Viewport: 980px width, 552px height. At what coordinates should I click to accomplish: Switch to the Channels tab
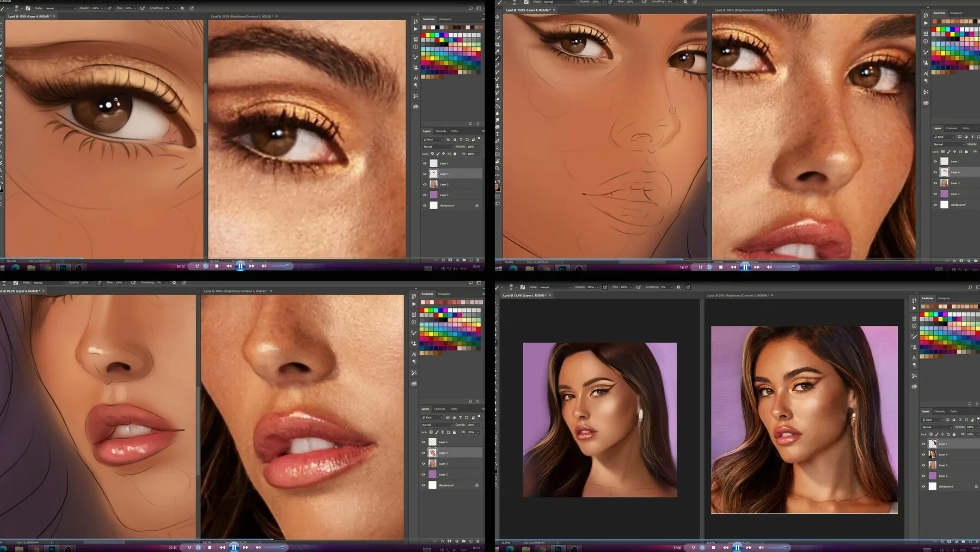[x=441, y=131]
